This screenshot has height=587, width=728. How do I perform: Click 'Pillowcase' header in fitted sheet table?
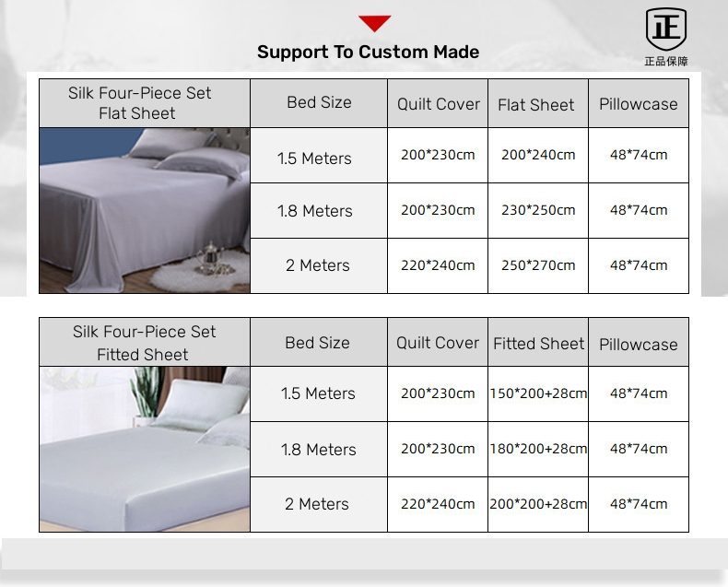[x=638, y=345]
